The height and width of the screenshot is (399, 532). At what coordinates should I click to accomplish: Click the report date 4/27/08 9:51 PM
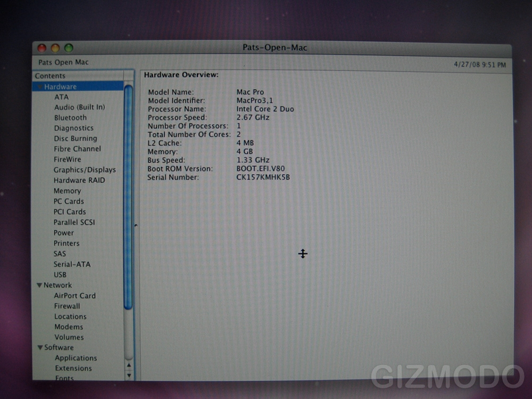479,65
